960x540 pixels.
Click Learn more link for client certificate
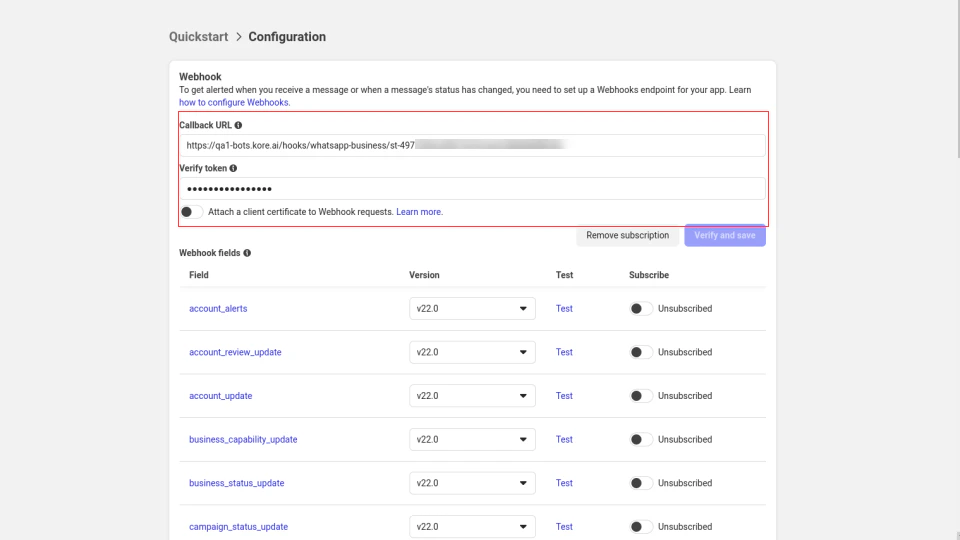419,212
